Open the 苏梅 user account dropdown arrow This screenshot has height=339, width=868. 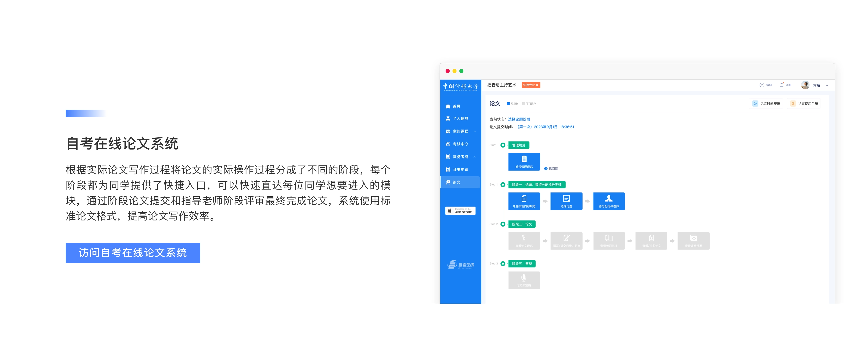[x=827, y=86]
